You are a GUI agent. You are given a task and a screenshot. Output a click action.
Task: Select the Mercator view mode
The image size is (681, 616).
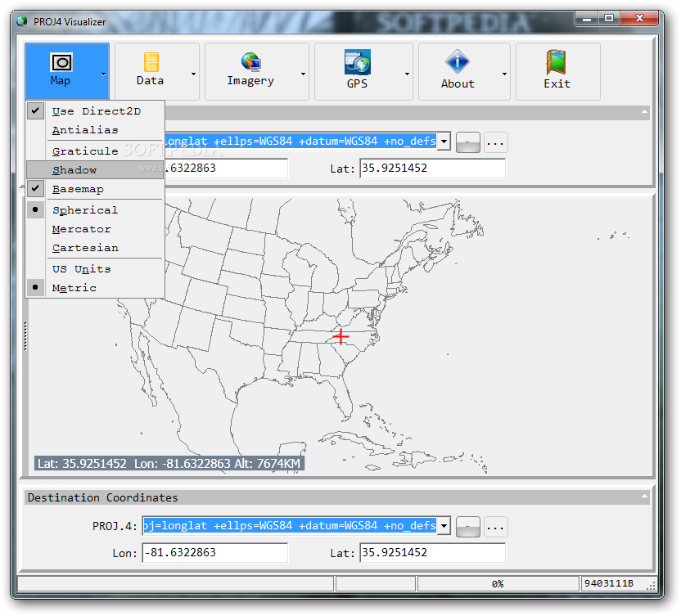click(x=95, y=229)
